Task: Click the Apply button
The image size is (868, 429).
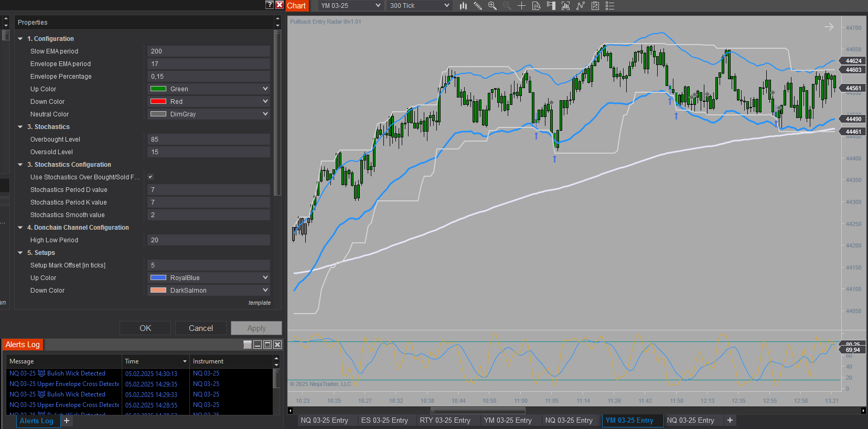Action: click(256, 328)
